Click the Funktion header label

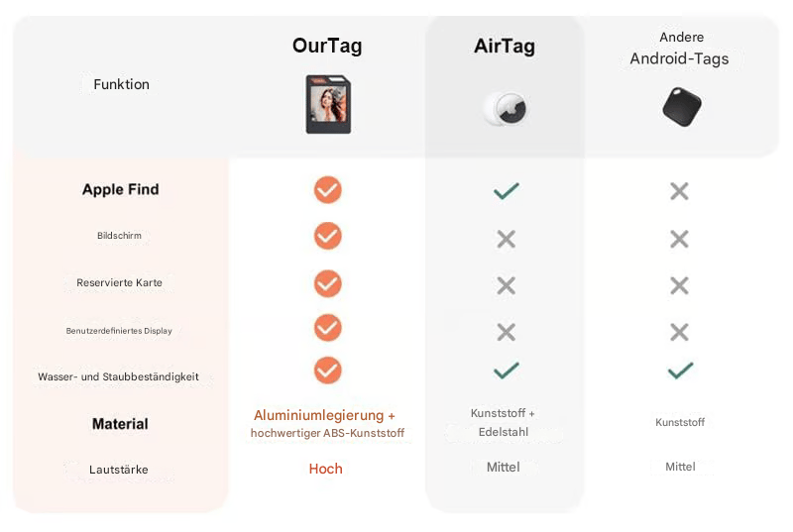click(121, 84)
